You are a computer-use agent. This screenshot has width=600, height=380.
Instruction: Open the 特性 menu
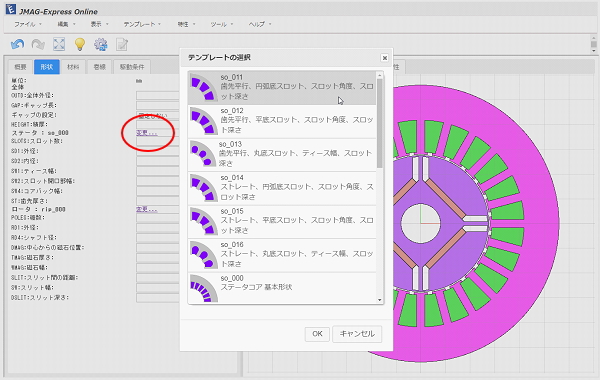(x=186, y=24)
